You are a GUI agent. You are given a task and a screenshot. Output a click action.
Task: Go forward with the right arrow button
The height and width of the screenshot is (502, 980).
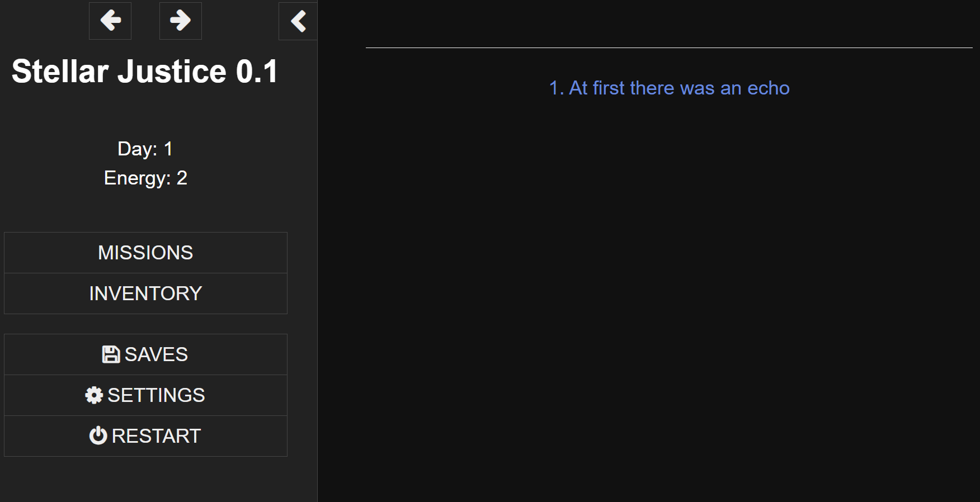[x=180, y=21]
